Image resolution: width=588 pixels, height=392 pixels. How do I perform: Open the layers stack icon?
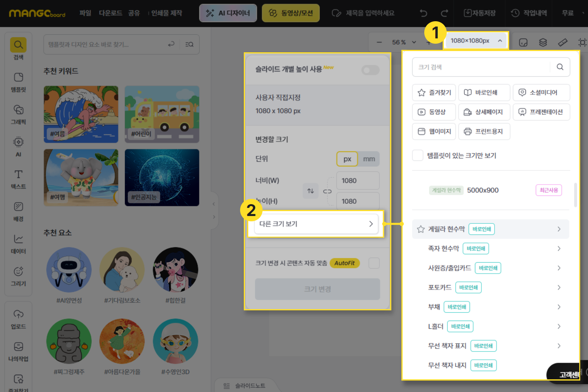(543, 42)
